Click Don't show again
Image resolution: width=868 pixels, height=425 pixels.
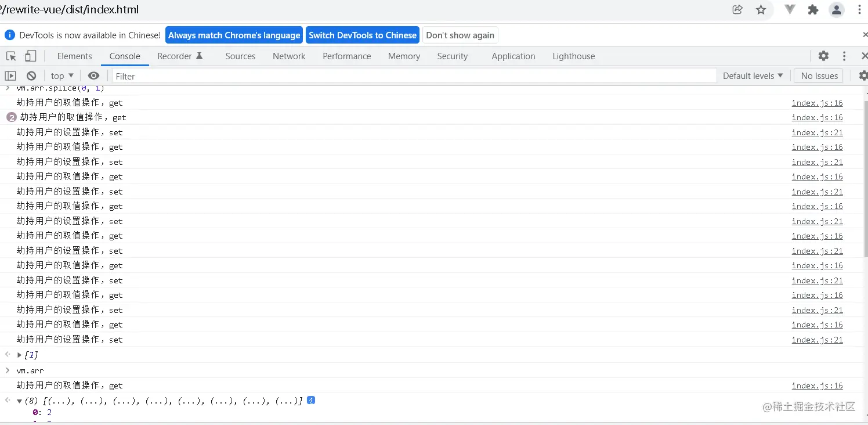[x=460, y=35]
